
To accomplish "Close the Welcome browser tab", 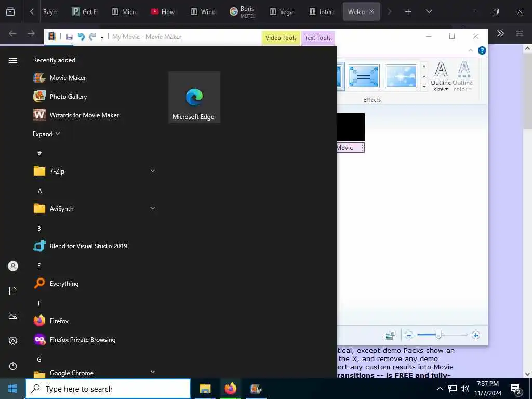I will point(371,11).
